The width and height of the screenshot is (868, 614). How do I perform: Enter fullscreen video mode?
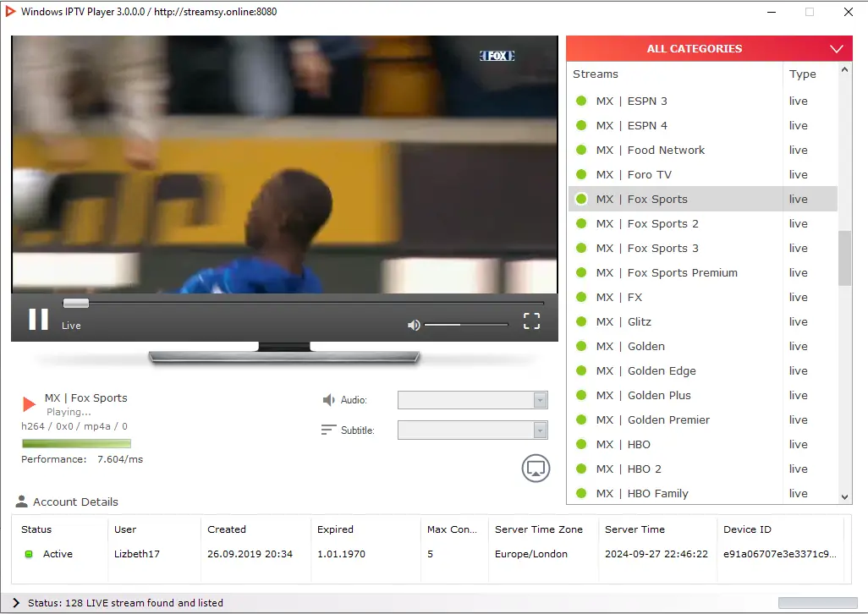[x=531, y=321]
